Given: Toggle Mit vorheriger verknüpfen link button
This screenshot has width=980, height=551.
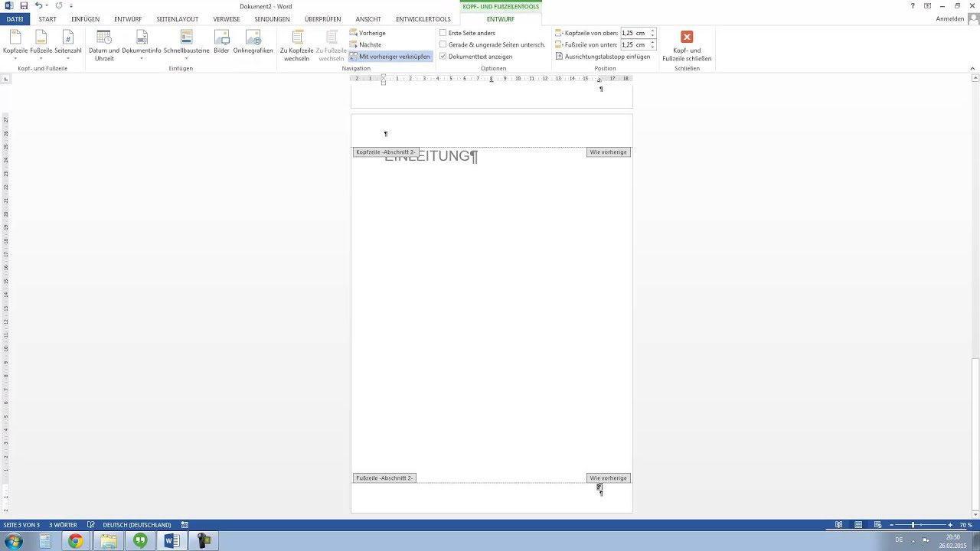Looking at the screenshot, I should point(390,57).
